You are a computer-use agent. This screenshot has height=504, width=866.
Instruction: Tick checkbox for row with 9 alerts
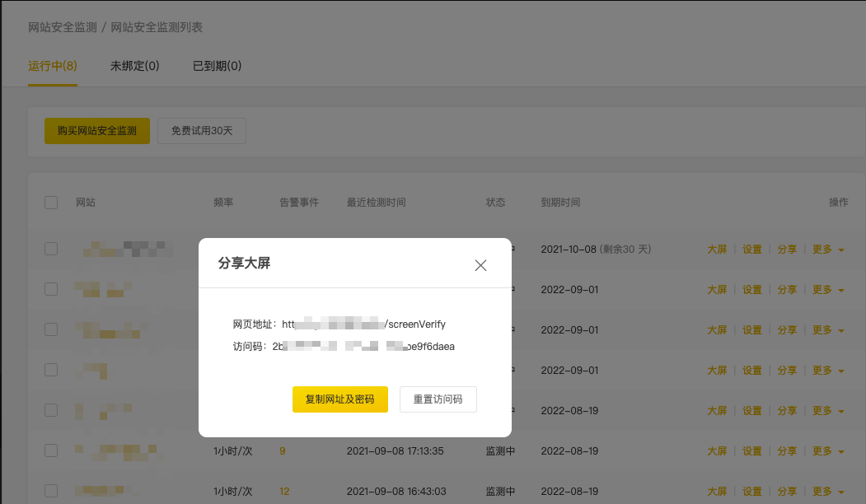click(x=51, y=450)
